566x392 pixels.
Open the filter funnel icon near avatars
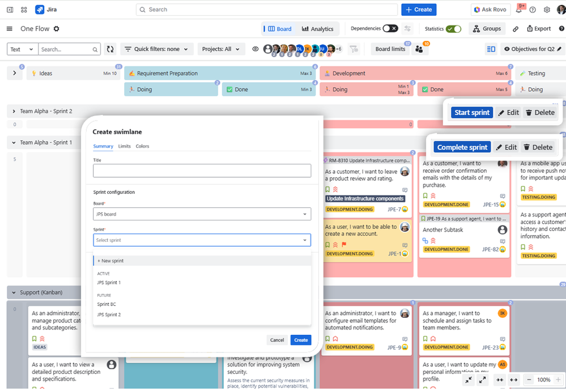[354, 49]
